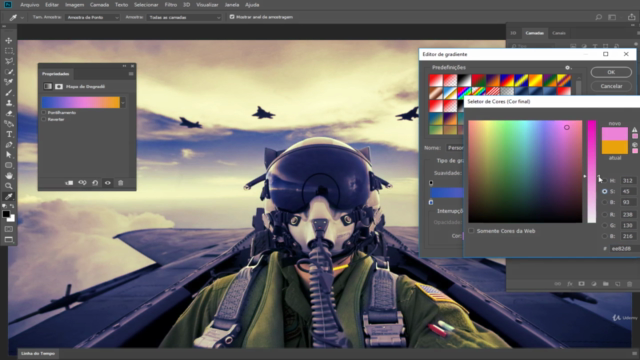Open the Linha do Tempo tab

pos(38,353)
